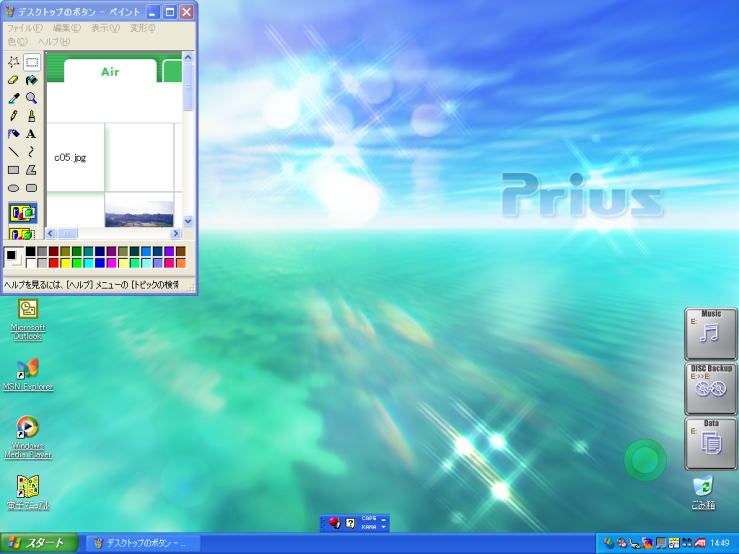
Task: Choose the orange swatch in the palette
Action: [181, 263]
